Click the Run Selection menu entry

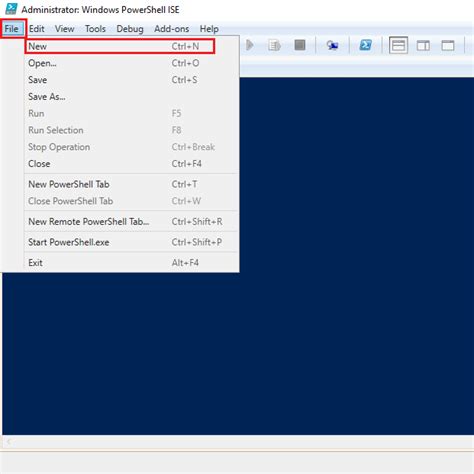click(x=132, y=130)
